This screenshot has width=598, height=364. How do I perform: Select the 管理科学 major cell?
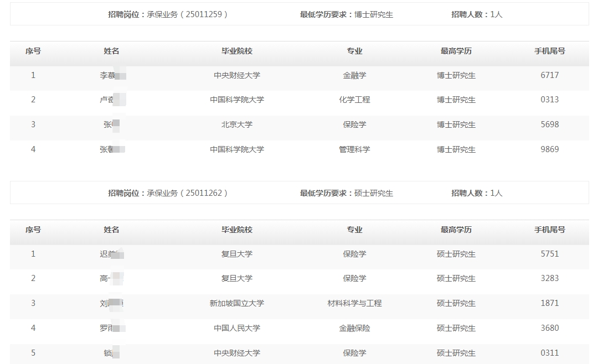coord(354,149)
